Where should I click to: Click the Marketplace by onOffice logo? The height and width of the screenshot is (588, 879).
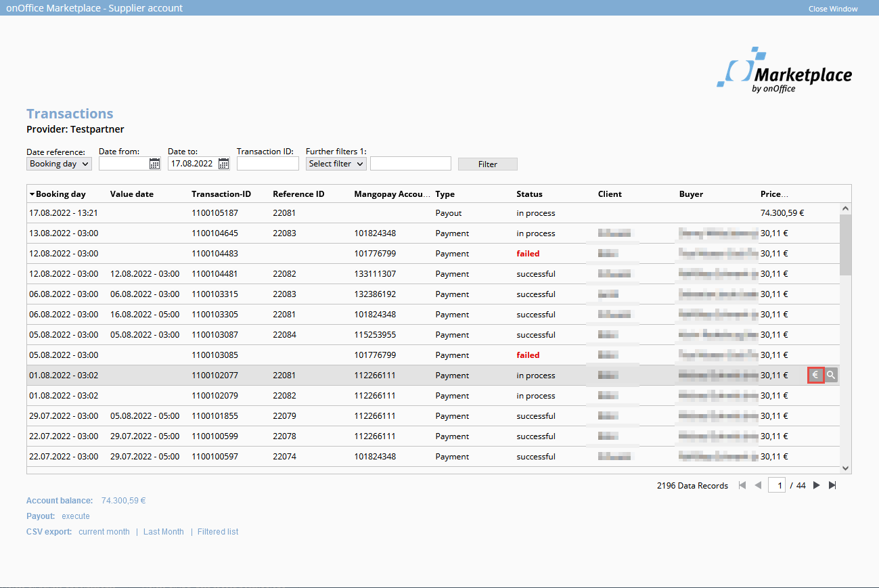(x=785, y=70)
